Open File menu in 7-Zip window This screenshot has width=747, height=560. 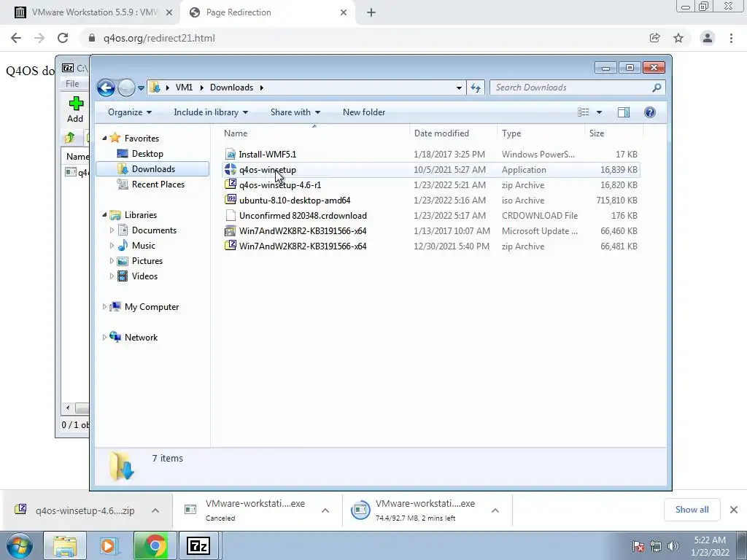click(72, 84)
